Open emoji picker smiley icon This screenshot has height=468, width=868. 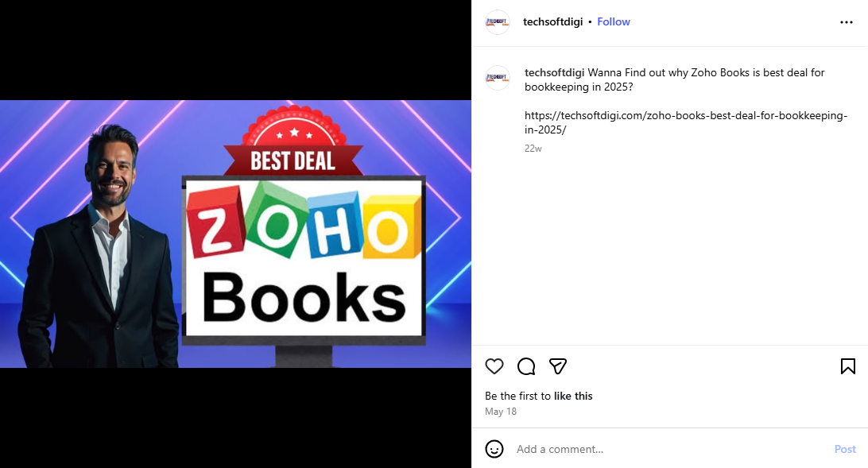494,449
